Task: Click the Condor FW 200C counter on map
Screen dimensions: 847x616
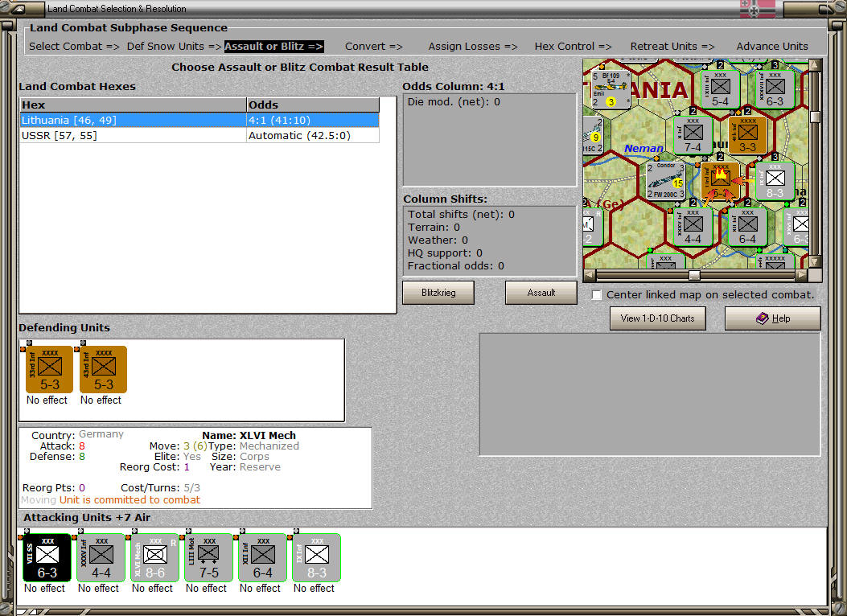Action: [666, 181]
